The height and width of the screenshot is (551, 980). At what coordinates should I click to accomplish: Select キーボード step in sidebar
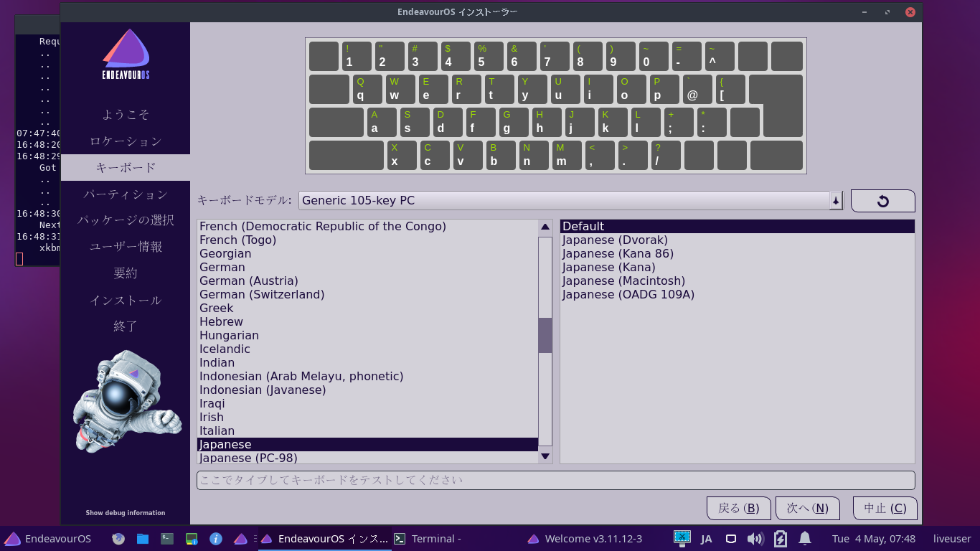point(126,167)
